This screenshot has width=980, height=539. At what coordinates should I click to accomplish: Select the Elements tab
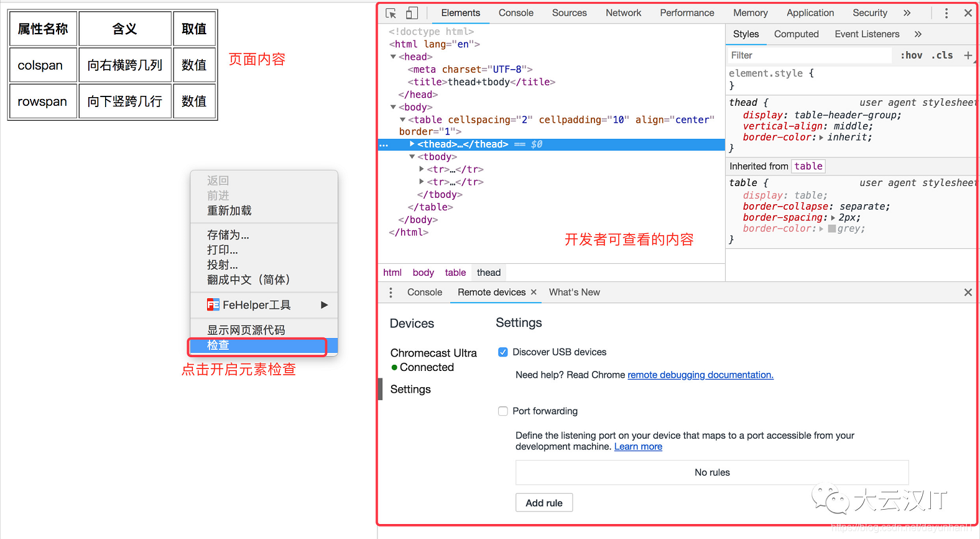(461, 13)
